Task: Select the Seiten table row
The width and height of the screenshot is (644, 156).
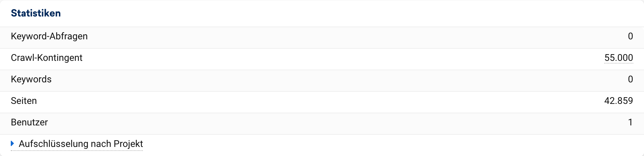Action: [322, 102]
